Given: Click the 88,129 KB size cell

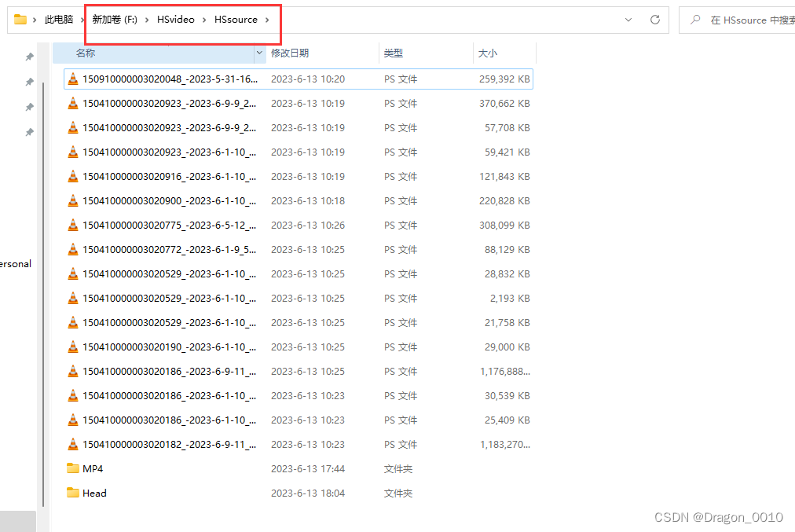Looking at the screenshot, I should 507,250.
